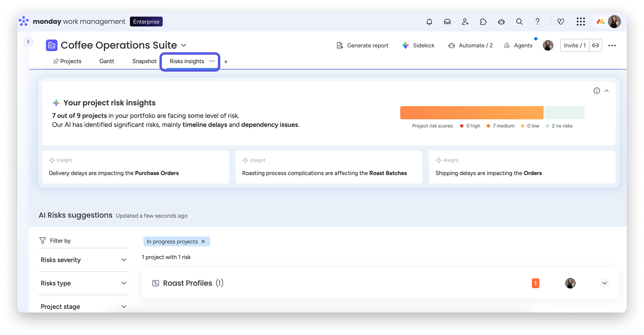Expand the Project stage filter

pos(84,307)
